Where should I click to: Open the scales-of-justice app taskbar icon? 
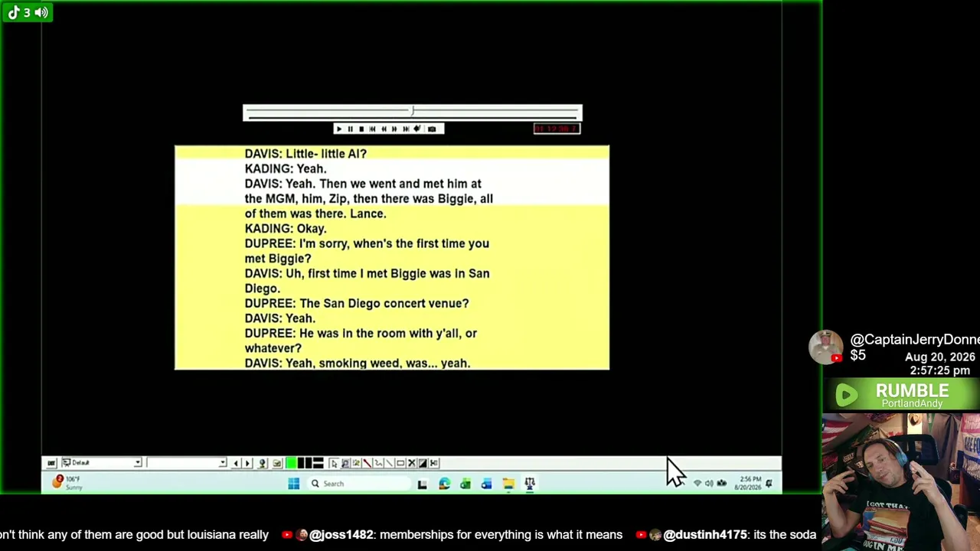pos(530,484)
